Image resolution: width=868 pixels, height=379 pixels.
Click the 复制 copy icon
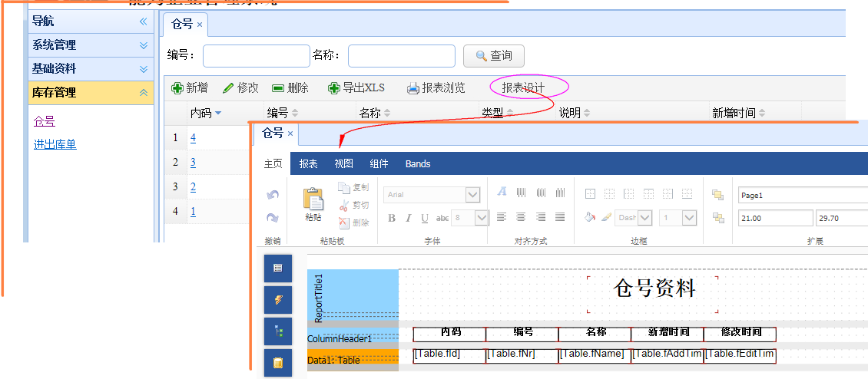point(344,188)
